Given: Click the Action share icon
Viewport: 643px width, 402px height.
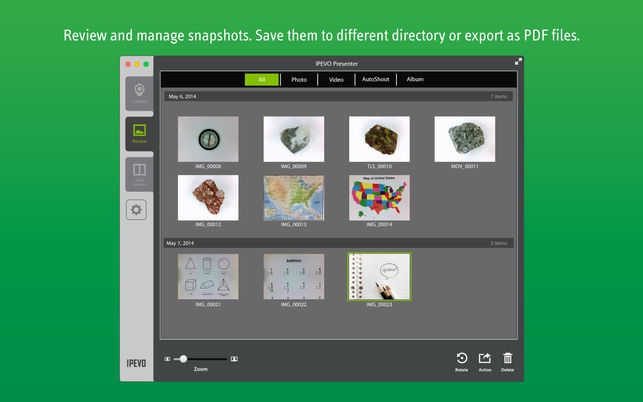Looking at the screenshot, I should tap(485, 359).
